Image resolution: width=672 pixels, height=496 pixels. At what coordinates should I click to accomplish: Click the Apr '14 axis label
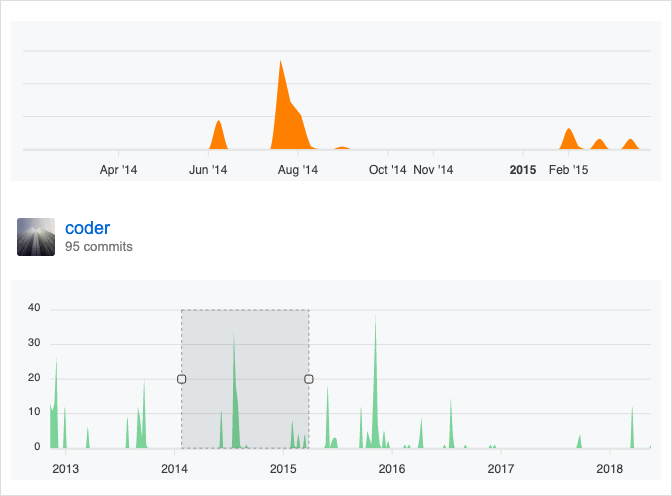coord(119,170)
